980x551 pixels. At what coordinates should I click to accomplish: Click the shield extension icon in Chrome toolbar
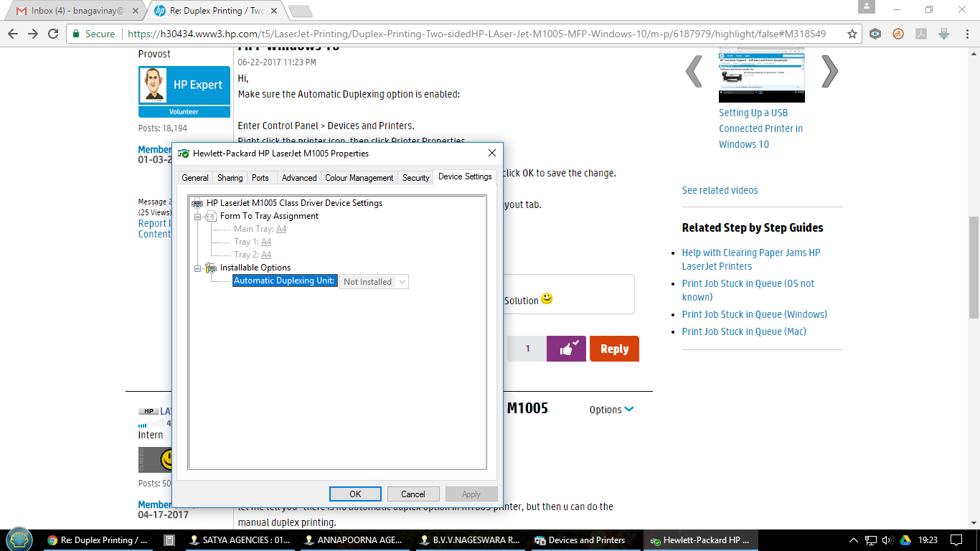(875, 34)
